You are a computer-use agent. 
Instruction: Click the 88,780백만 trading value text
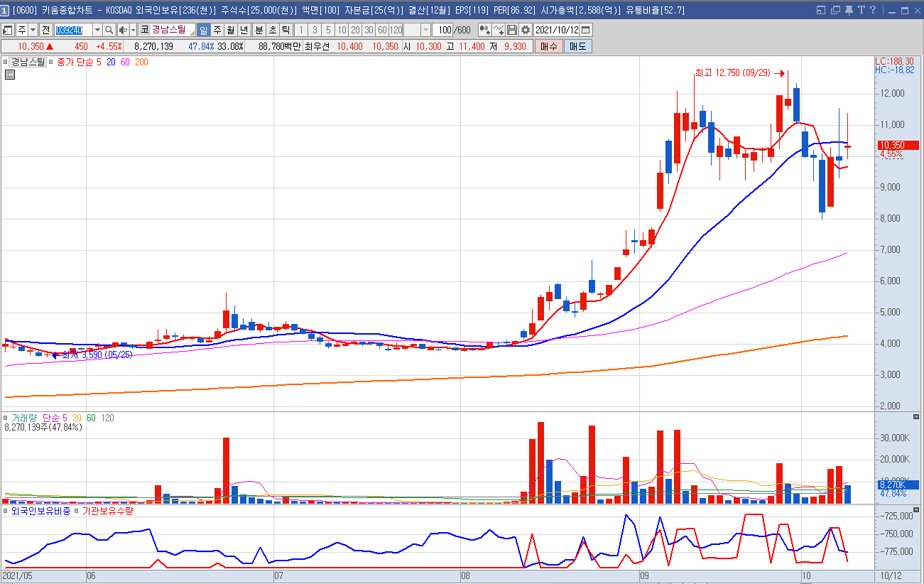pyautogui.click(x=280, y=46)
